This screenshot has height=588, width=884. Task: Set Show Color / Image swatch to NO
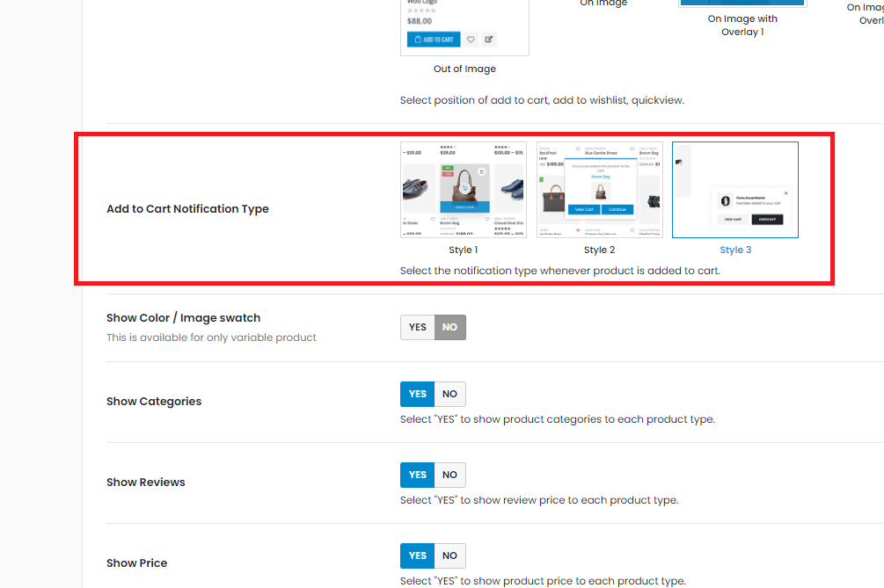pos(449,327)
